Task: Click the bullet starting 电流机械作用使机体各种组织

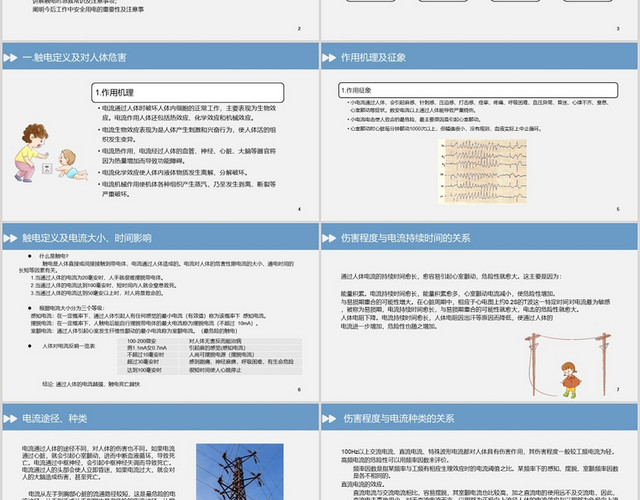Action: (x=189, y=189)
